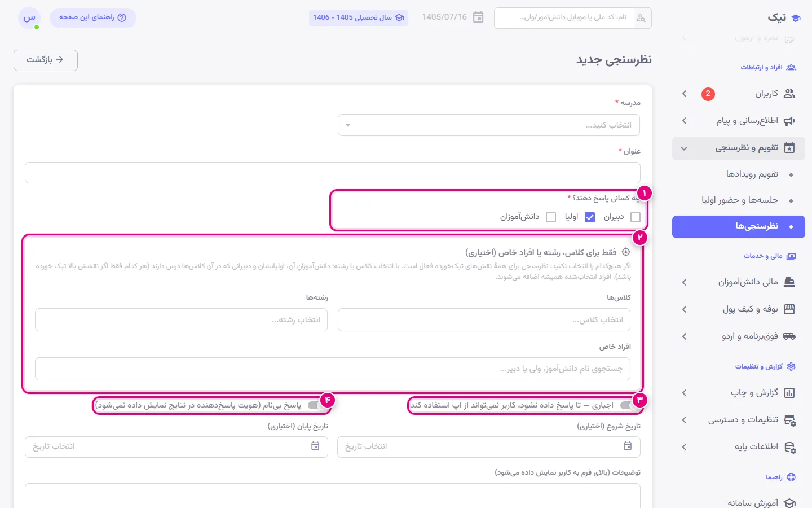
Task: Click the chart icon for گزارش و چاپ
Action: click(789, 393)
